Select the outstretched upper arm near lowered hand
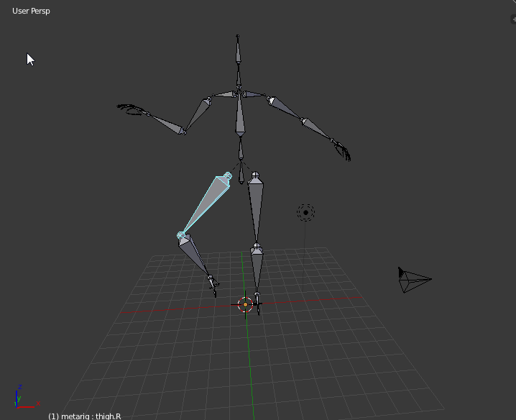The height and width of the screenshot is (420, 516). pos(285,108)
